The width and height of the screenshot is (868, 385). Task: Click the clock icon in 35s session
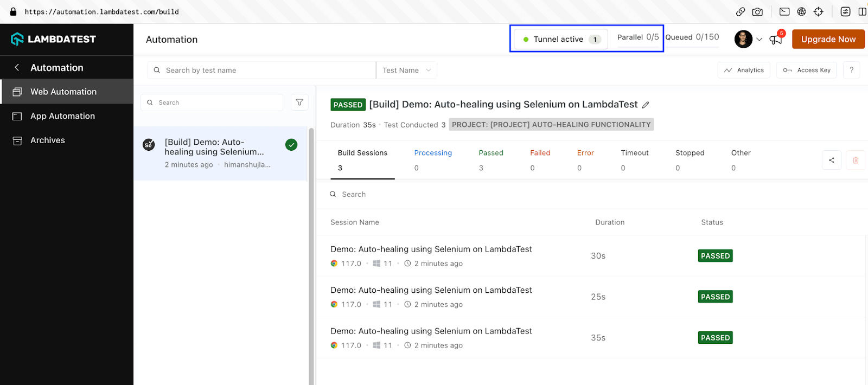tap(407, 345)
